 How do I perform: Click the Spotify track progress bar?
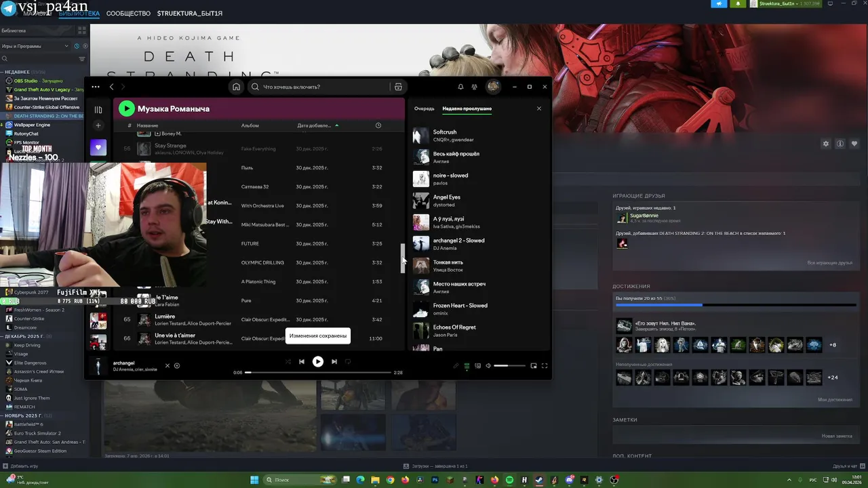pos(318,372)
